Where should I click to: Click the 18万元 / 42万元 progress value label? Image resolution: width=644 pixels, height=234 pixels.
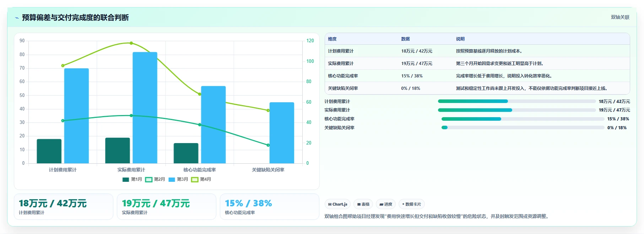tap(615, 102)
